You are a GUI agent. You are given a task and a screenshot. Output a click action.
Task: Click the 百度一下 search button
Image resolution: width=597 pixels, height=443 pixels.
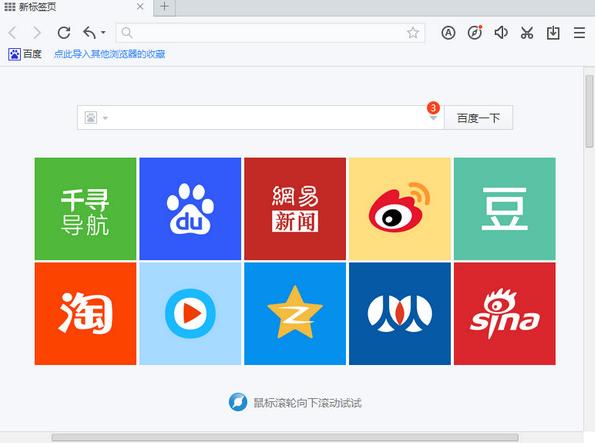click(478, 118)
